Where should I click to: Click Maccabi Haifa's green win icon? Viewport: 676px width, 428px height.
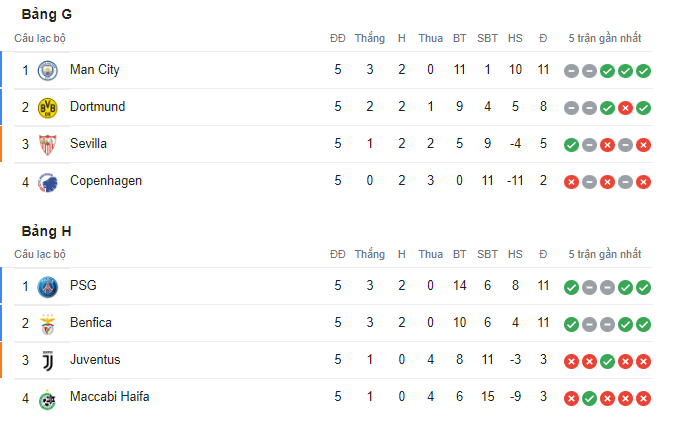[x=589, y=399]
